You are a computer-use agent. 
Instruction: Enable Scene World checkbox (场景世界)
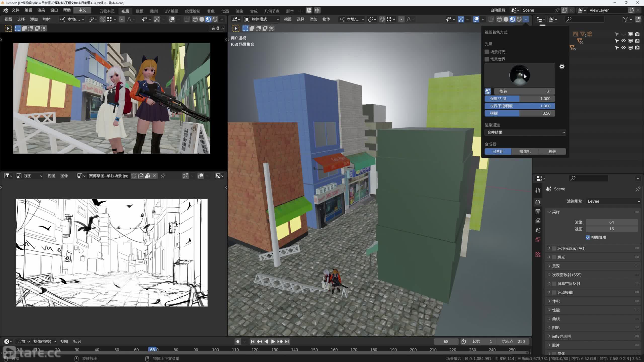tap(487, 59)
